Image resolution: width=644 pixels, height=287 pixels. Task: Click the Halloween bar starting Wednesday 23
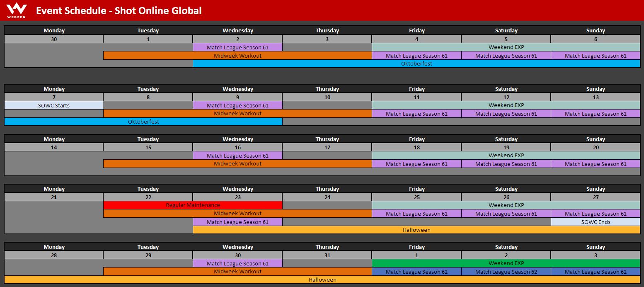click(416, 230)
